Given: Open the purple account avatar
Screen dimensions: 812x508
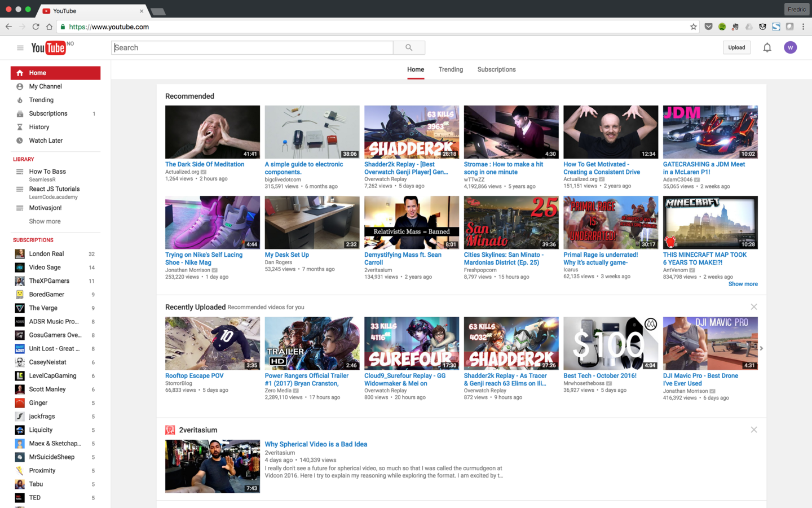Looking at the screenshot, I should pos(790,48).
